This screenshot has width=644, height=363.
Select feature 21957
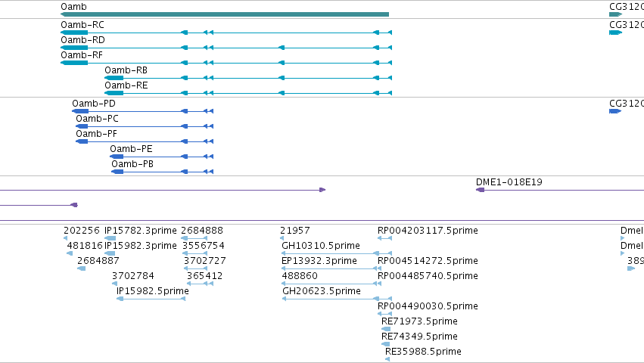click(295, 231)
